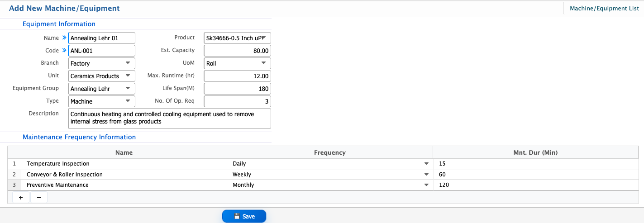Open the Type dropdown set to Machine
The width and height of the screenshot is (644, 223).
coord(101,101)
